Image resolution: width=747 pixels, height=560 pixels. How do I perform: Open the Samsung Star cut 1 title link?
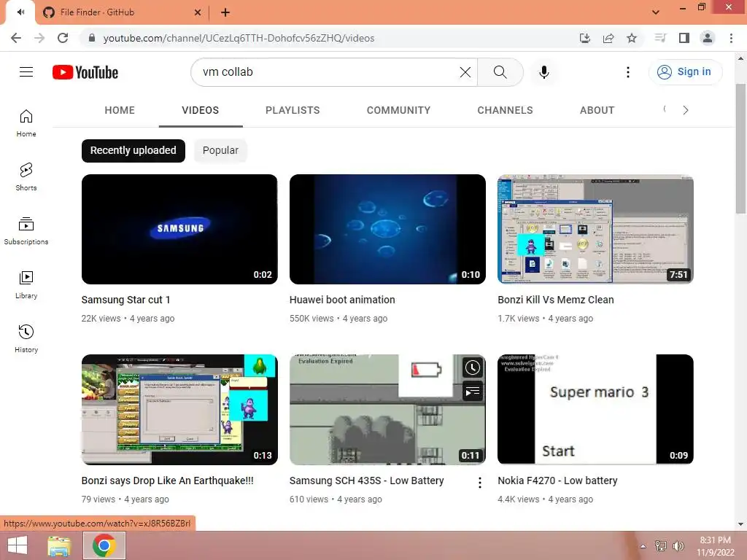click(x=125, y=300)
